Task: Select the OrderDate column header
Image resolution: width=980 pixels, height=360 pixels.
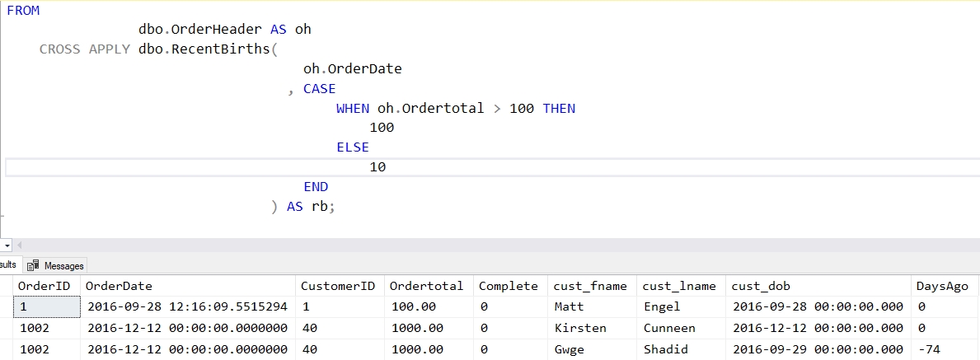Action: [187, 286]
